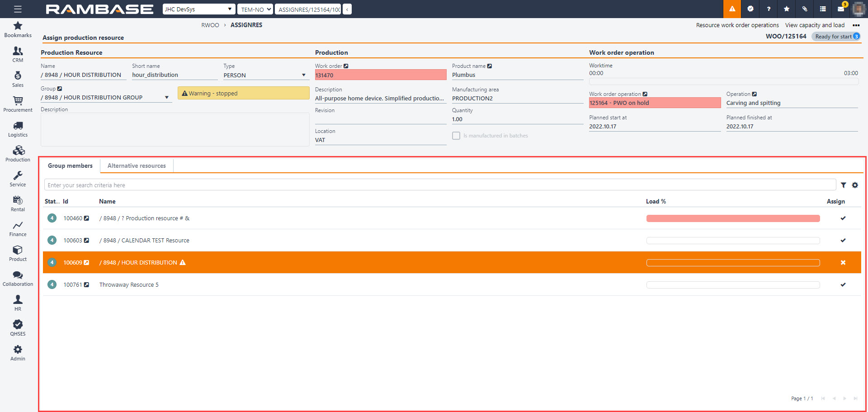Click the QHSE sidebar icon

click(18, 328)
